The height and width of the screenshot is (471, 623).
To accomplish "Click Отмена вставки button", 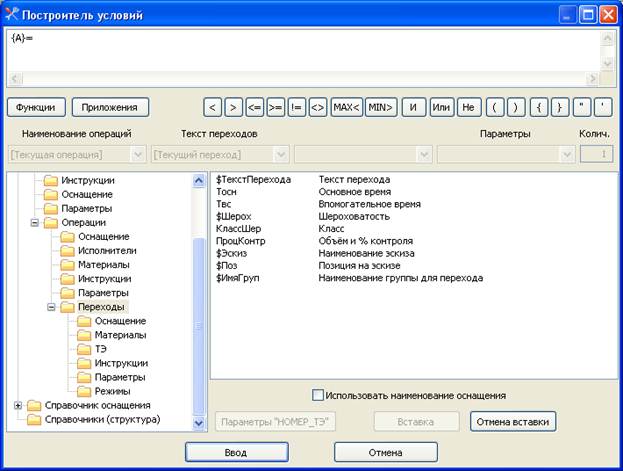I will tap(513, 422).
